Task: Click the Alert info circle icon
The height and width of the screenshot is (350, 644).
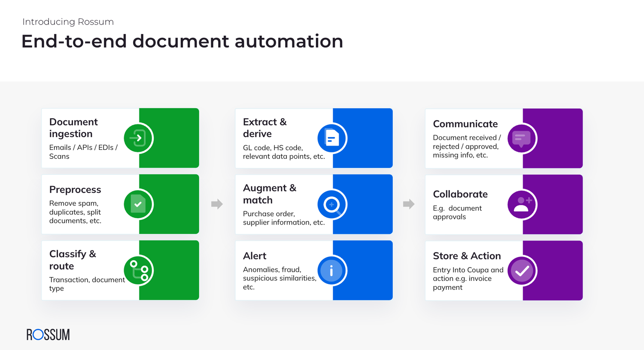Action: (332, 271)
